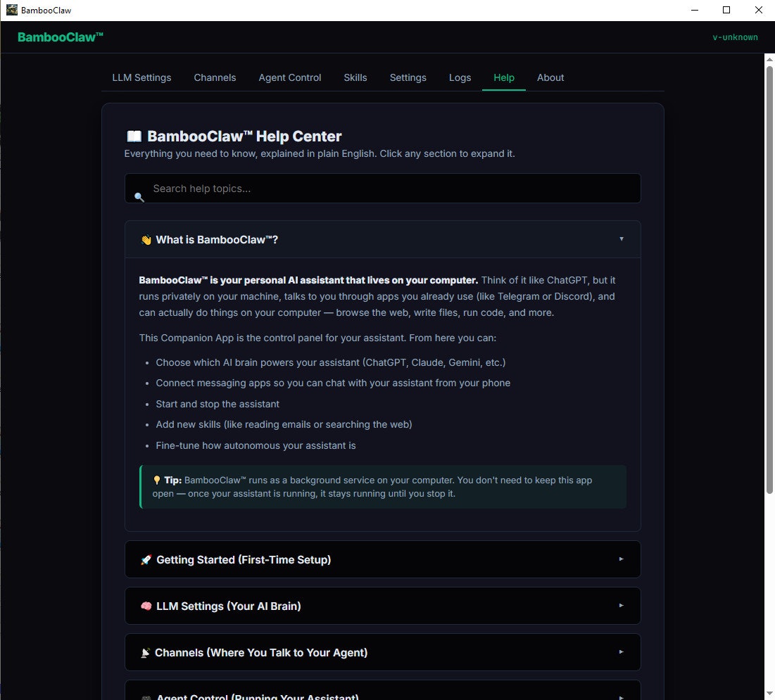This screenshot has width=775, height=700.
Task: Click the BambooClaw window title icon
Action: click(x=12, y=10)
